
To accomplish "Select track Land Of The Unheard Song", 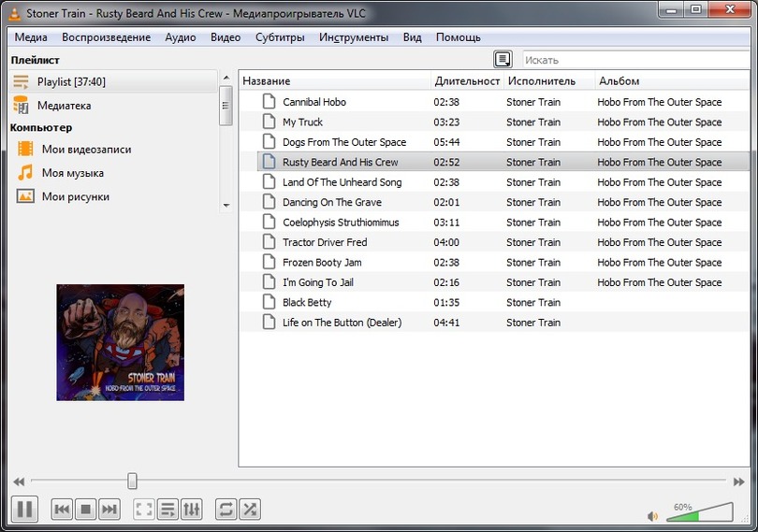I will coord(343,182).
